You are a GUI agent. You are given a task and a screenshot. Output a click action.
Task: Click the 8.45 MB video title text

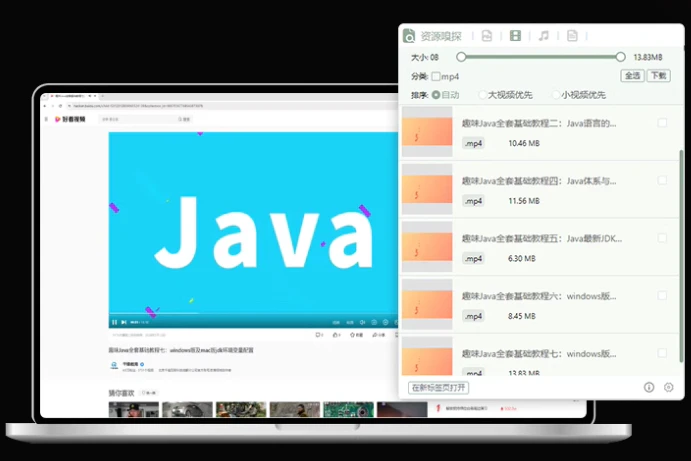[x=538, y=297]
